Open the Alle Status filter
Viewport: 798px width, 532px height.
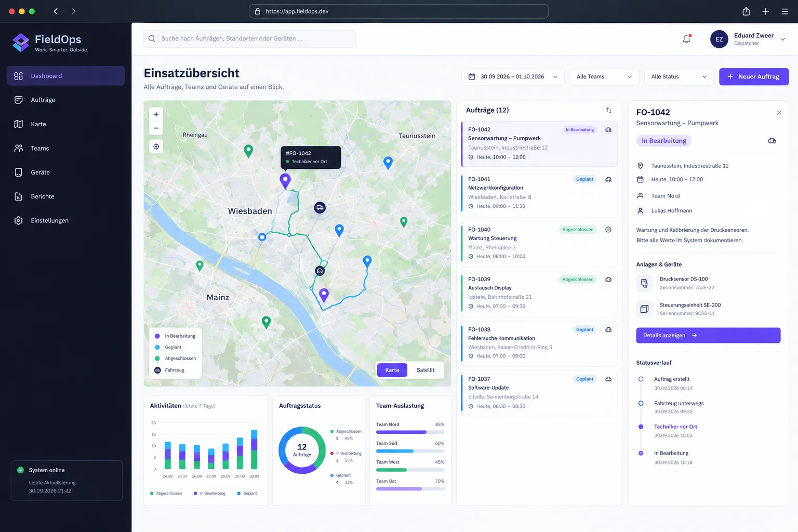[679, 77]
